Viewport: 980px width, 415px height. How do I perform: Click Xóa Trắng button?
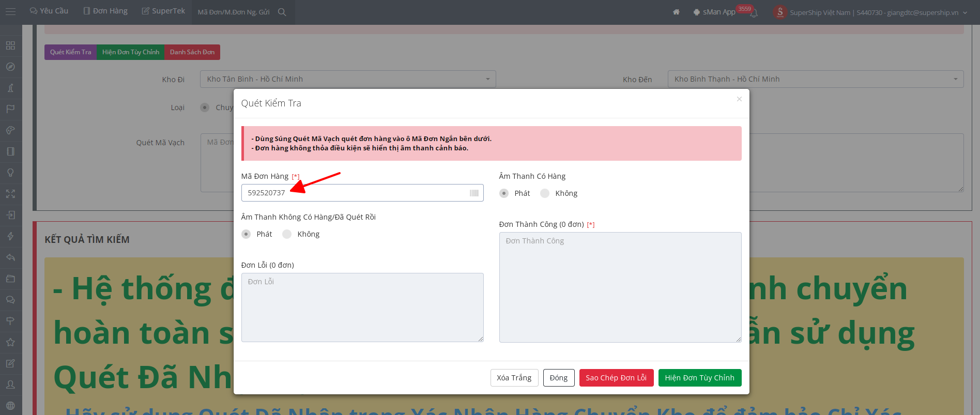click(514, 378)
